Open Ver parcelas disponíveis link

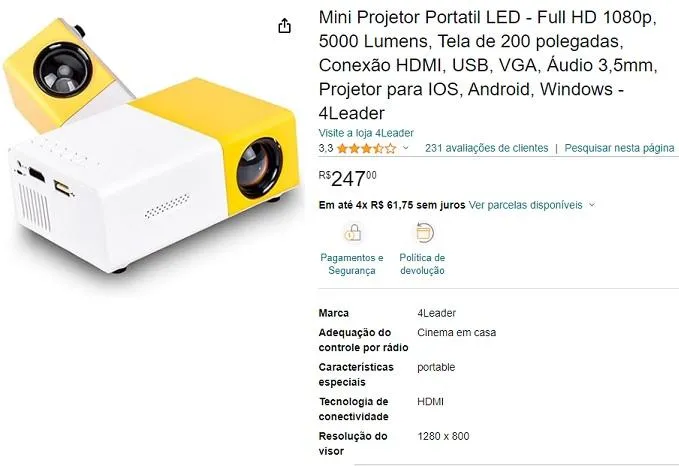[525, 205]
